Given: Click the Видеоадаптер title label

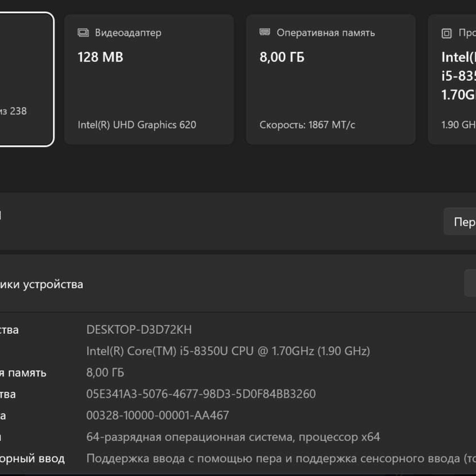Looking at the screenshot, I should click(x=128, y=33).
